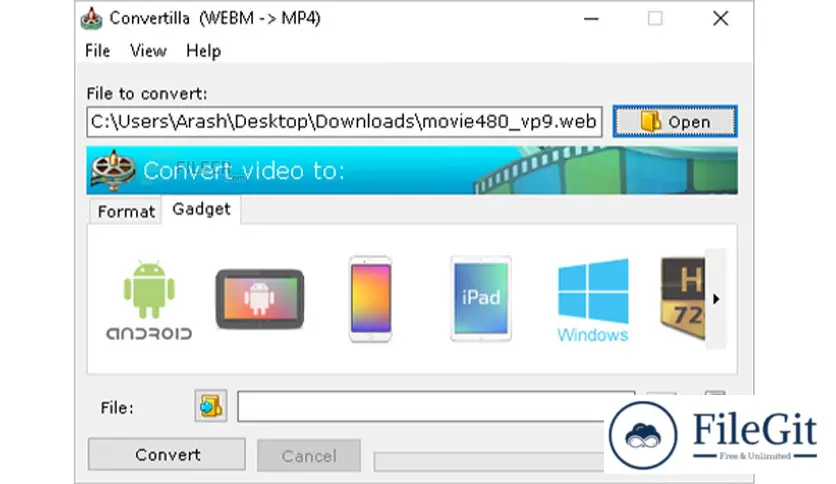Show more gadgets with the right arrow

pos(716,299)
